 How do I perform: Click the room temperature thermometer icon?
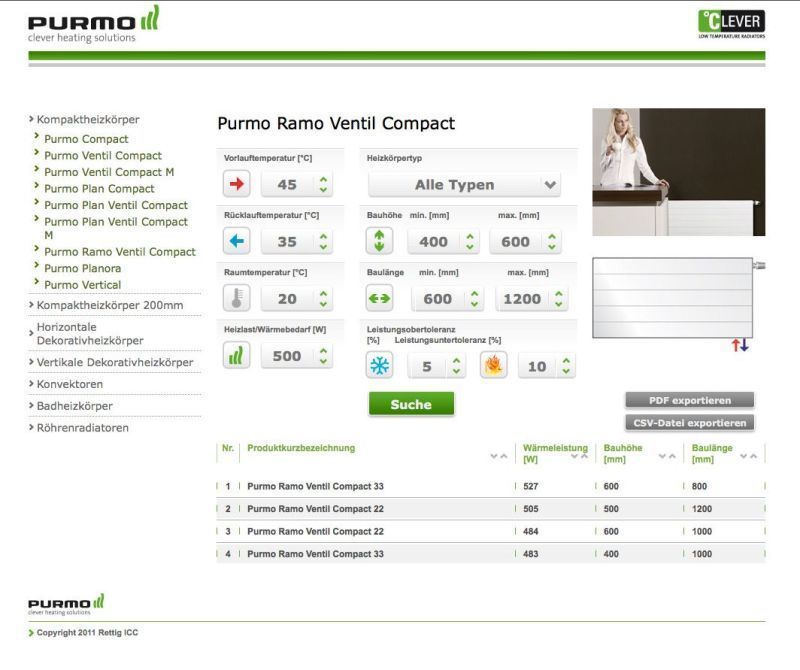(x=236, y=299)
